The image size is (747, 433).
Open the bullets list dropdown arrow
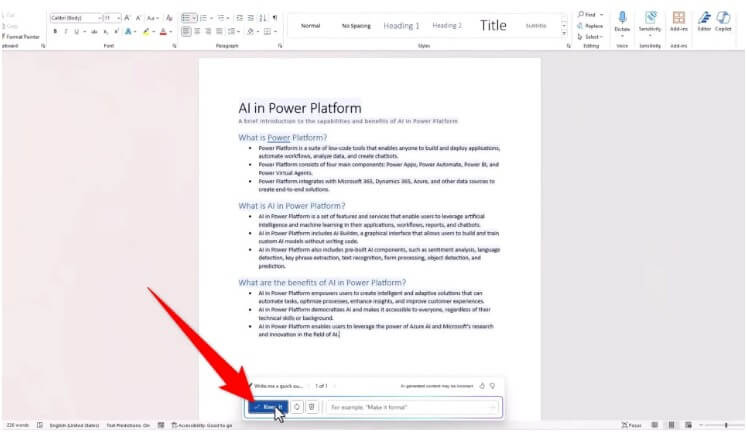pos(194,18)
